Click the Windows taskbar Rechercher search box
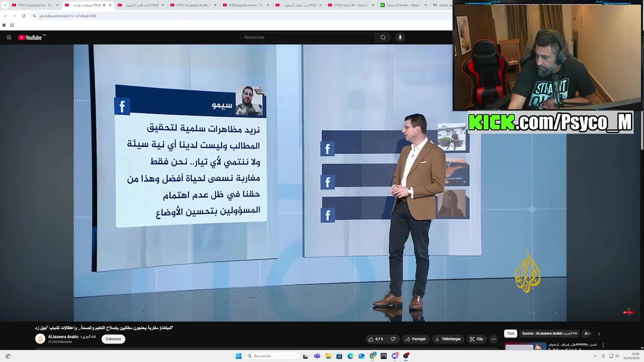 click(272, 356)
